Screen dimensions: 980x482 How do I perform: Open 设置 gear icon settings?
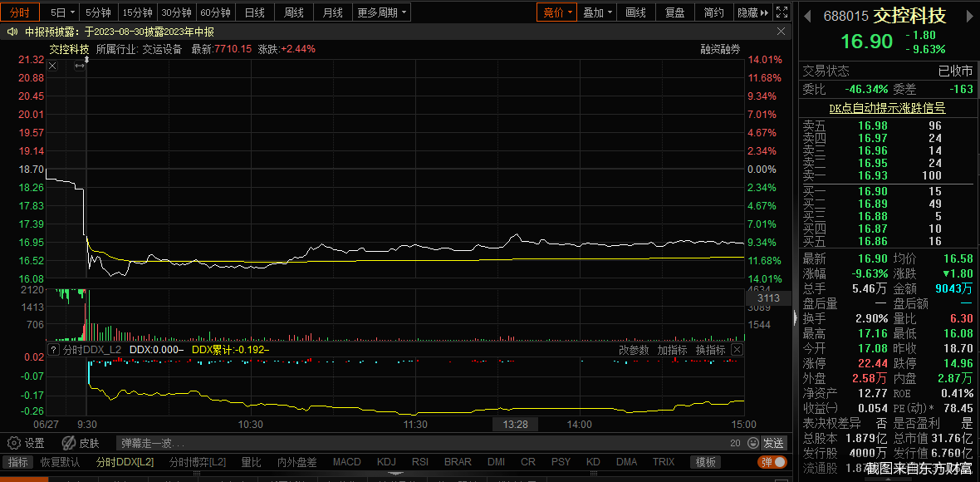click(x=12, y=443)
